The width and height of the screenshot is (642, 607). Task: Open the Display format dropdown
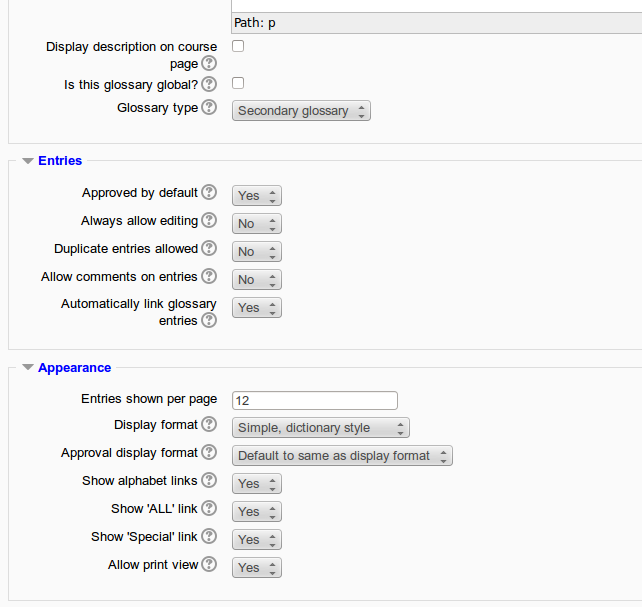321,428
